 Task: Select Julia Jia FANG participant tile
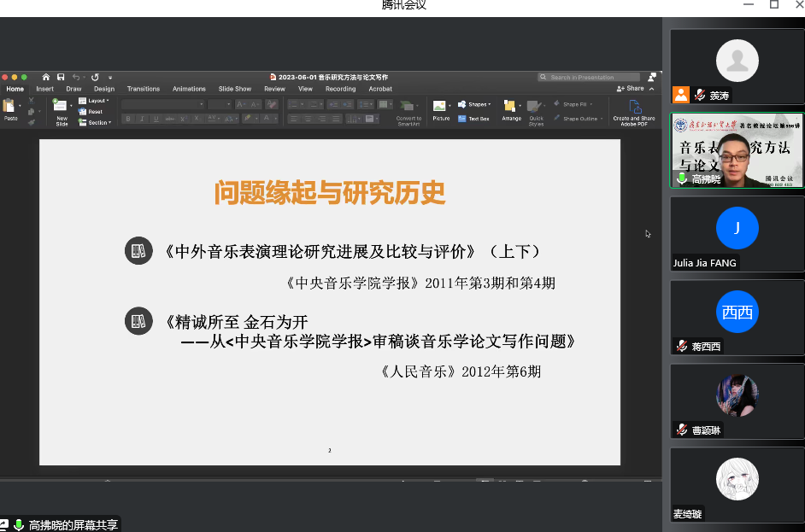pos(736,234)
